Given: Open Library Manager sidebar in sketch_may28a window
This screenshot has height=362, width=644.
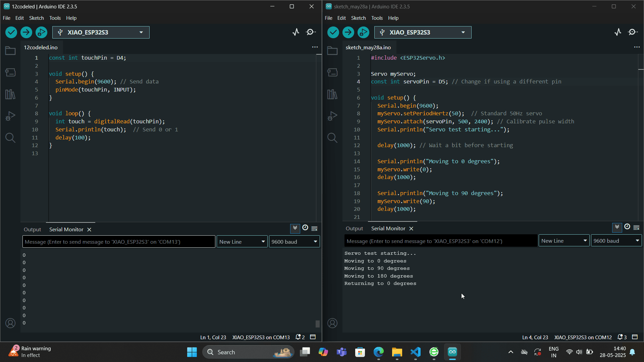Looking at the screenshot, I should click(x=332, y=94).
